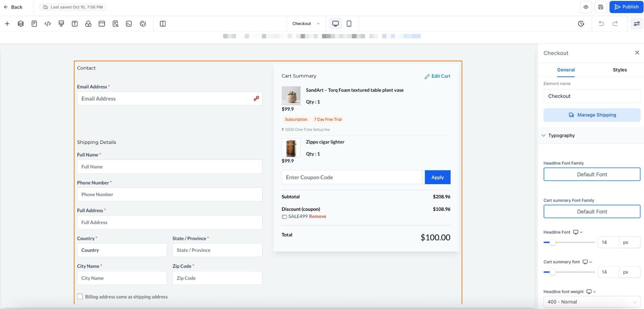Toggle the preview eye icon
Screen dimensions: 644x309
pos(586,7)
